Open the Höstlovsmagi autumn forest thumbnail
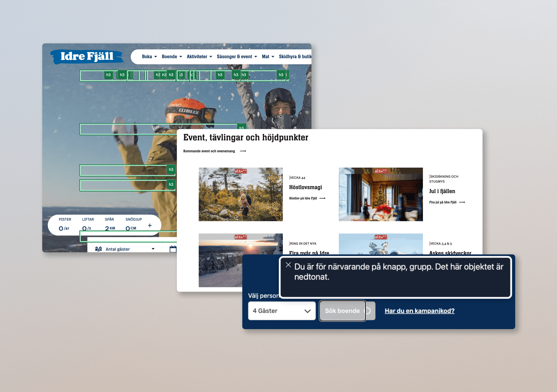 [241, 194]
